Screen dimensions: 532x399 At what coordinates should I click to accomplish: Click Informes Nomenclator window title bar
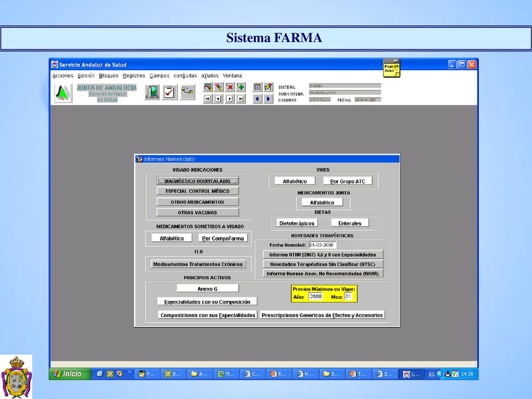pyautogui.click(x=267, y=159)
